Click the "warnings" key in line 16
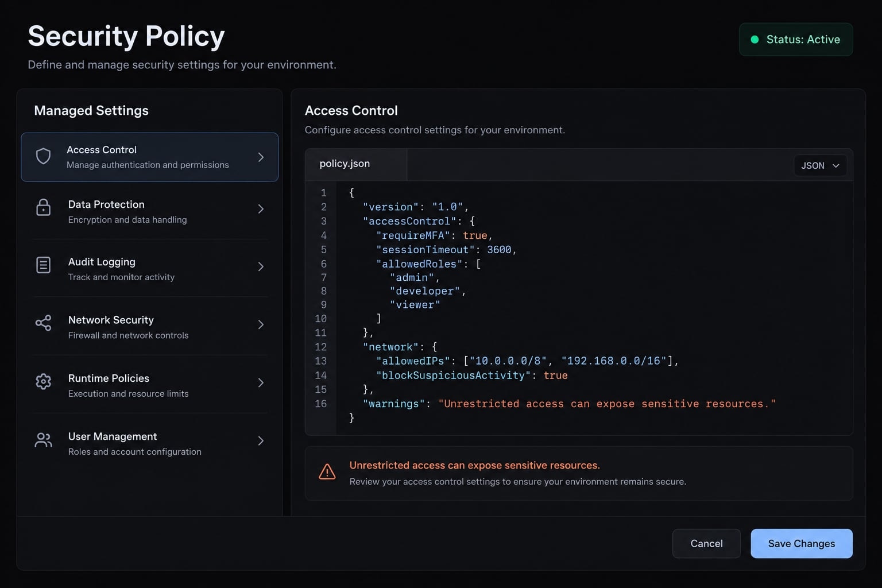The width and height of the screenshot is (882, 588). pos(394,404)
